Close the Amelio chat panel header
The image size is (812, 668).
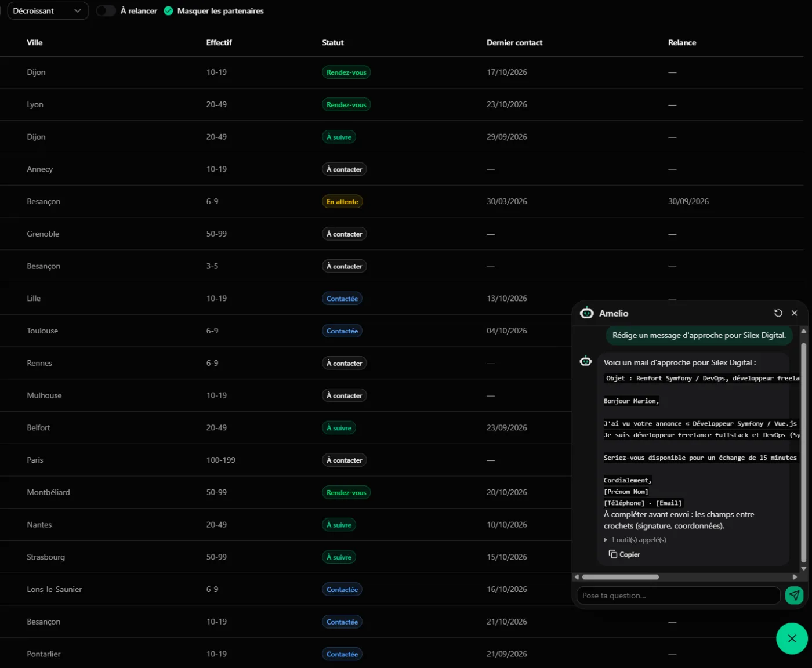[795, 313]
